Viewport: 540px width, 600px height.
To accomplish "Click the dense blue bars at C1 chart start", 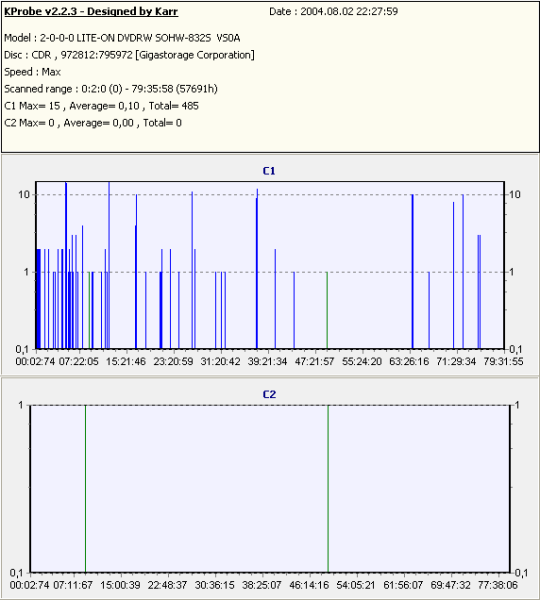I will point(38,298).
